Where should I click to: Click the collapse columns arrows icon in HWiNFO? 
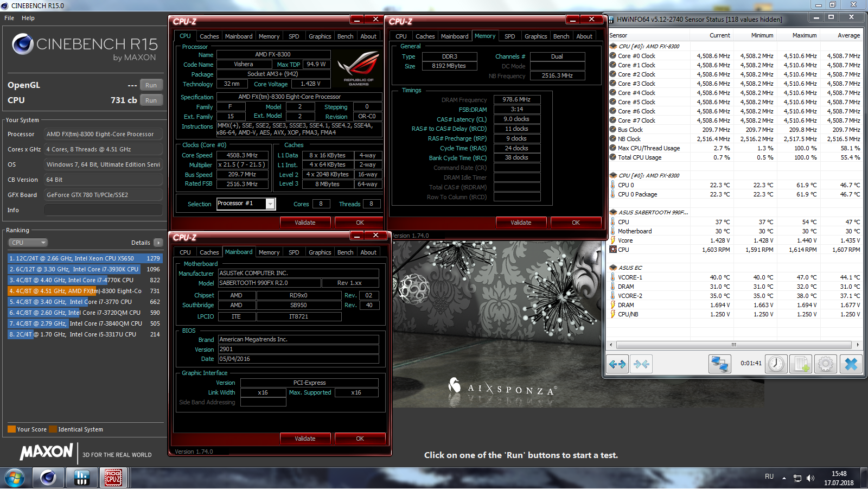pos(641,364)
